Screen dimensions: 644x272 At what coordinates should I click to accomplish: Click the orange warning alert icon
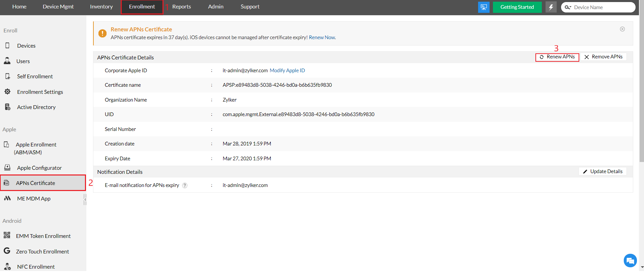coord(103,33)
